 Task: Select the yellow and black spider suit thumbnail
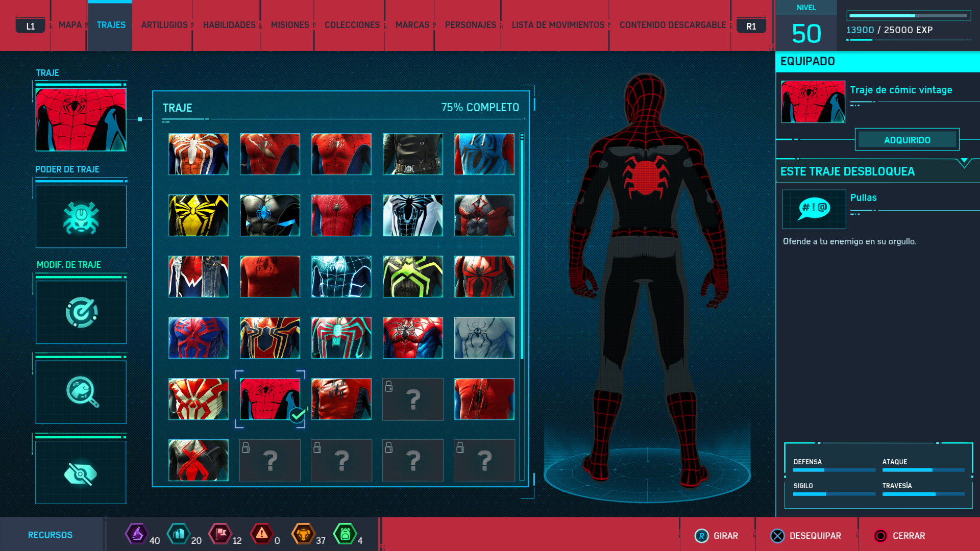click(199, 215)
